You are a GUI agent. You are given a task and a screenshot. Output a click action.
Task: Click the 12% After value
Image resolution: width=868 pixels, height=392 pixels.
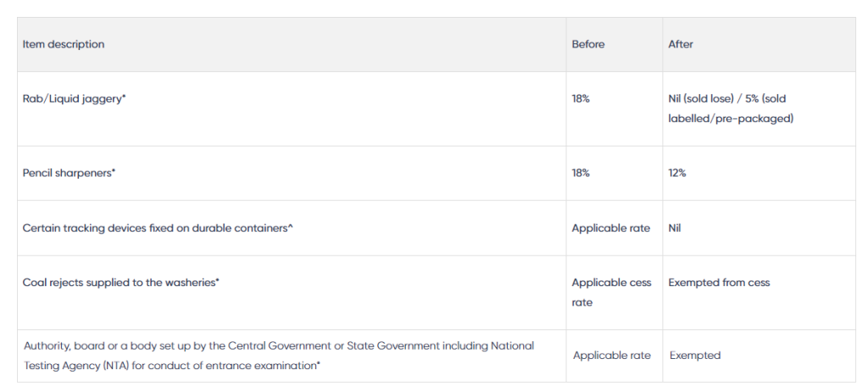click(677, 173)
